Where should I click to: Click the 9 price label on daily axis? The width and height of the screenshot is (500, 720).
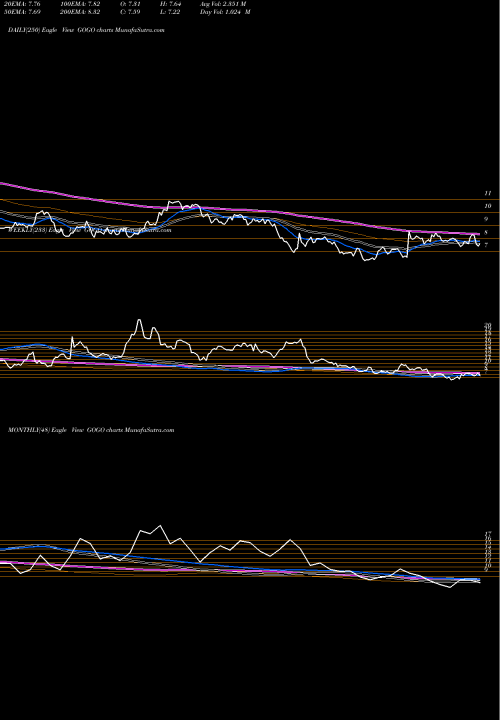click(486, 219)
